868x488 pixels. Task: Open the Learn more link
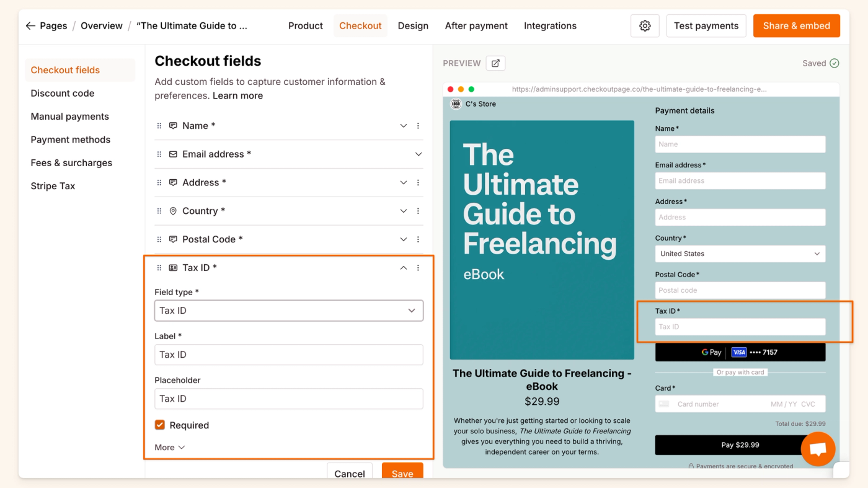(x=237, y=95)
